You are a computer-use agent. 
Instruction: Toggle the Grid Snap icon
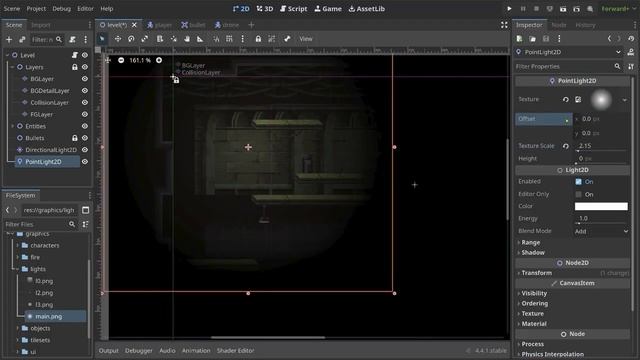coord(229,39)
